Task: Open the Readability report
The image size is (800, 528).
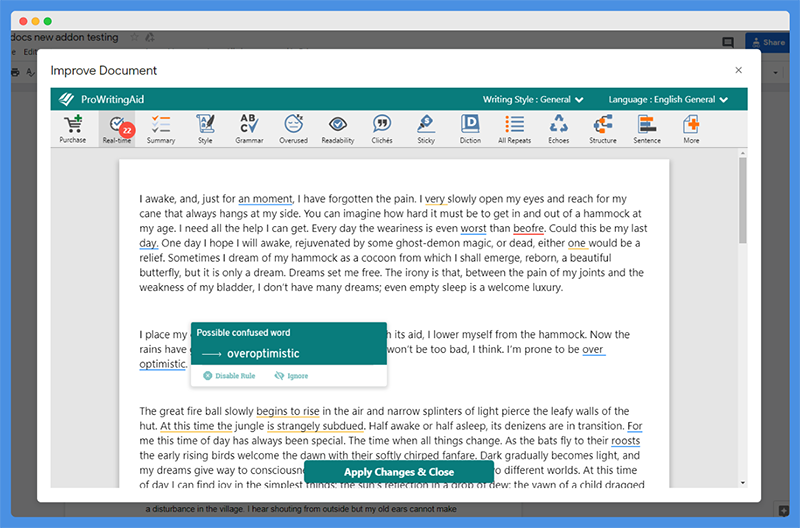Action: point(338,129)
